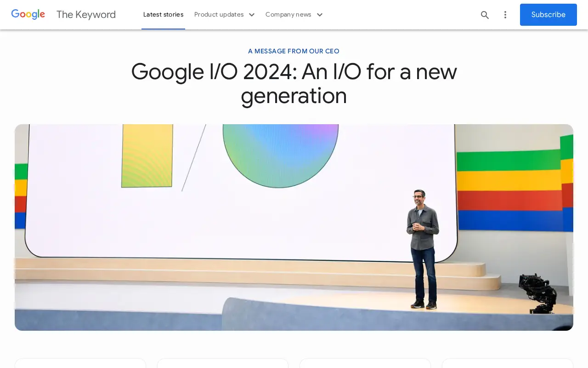Go to The Keyword home link
Screen dimensions: 588x368
[x=86, y=14]
